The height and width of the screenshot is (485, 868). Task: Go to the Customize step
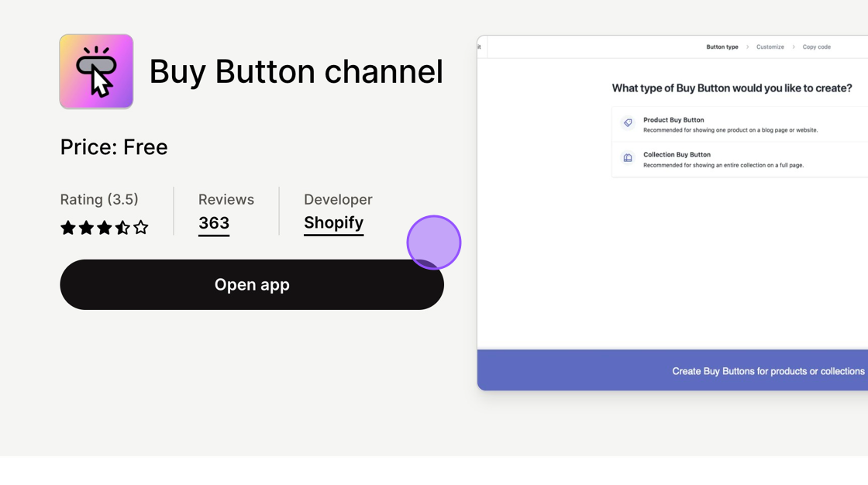(x=770, y=47)
